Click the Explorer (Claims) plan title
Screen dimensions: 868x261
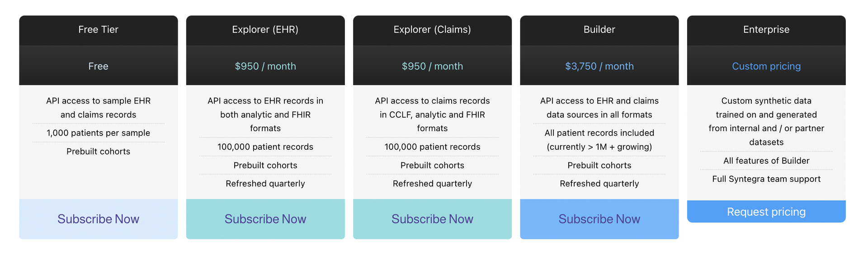(432, 30)
